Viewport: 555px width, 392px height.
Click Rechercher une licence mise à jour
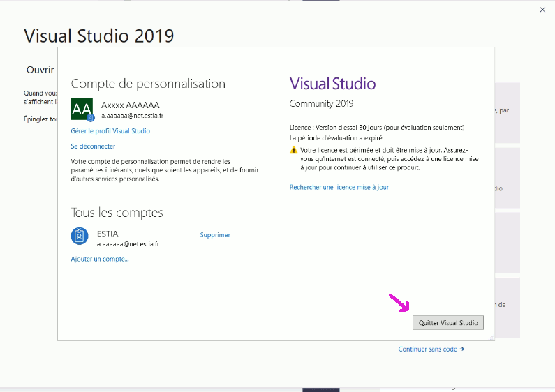click(x=339, y=187)
